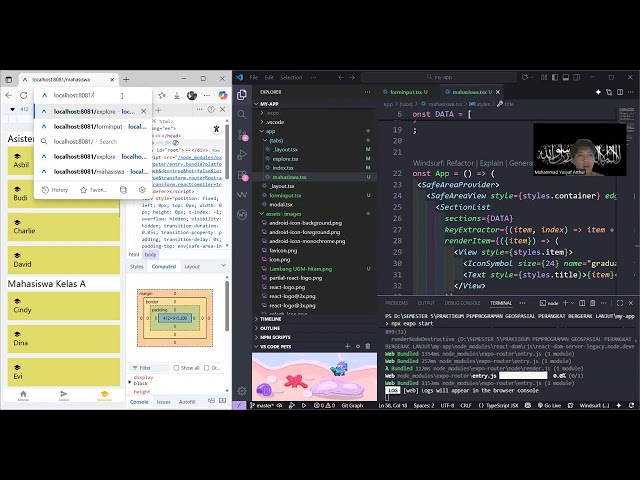Open the Edge downloads icon
Screen dimensions: 640x480
177,96
